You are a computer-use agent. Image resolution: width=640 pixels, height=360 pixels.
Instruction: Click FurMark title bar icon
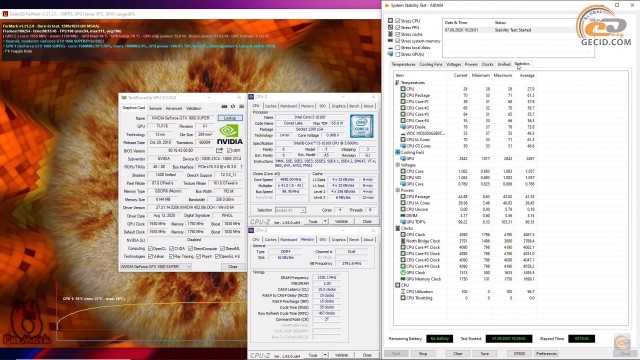(x=5, y=14)
